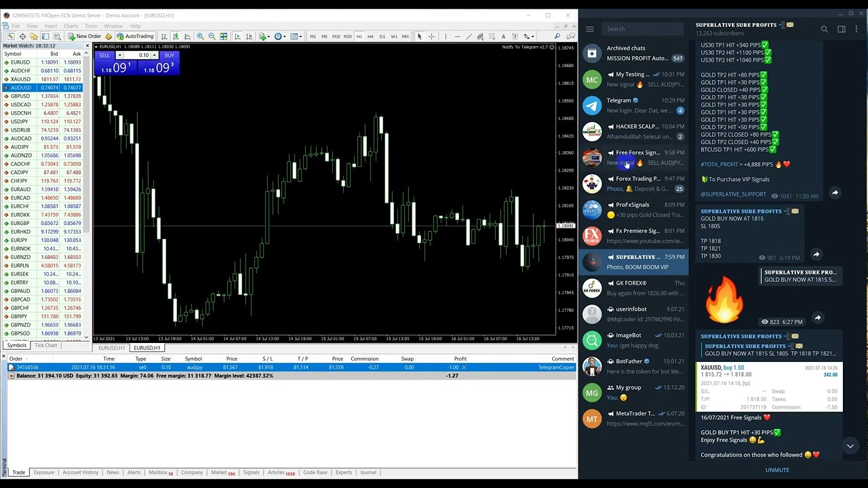868x488 pixels.
Task: Click the one-click BUY button
Action: point(169,55)
